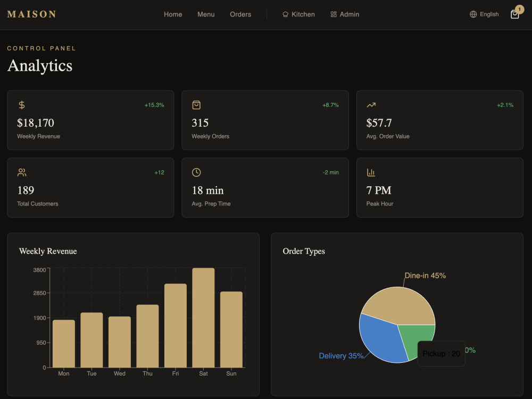Go to the Home page
Viewport: 532px width, 399px height.
[x=173, y=14]
